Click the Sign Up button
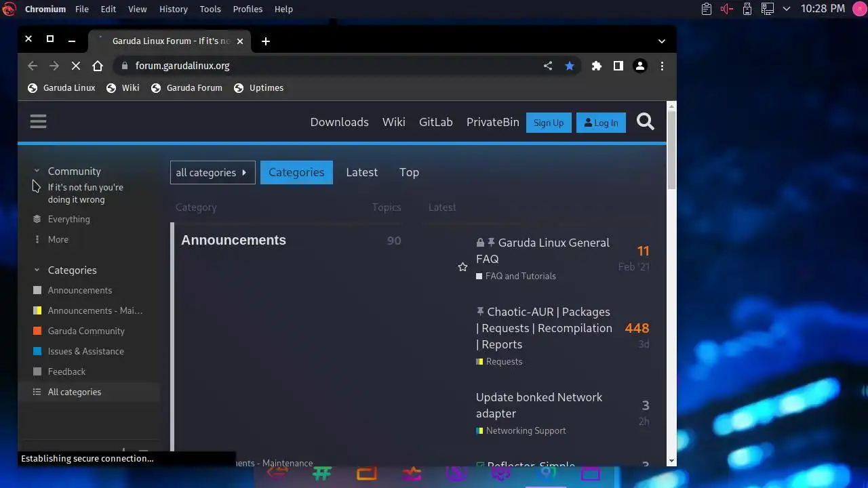Viewport: 868px width, 488px height. tap(549, 123)
